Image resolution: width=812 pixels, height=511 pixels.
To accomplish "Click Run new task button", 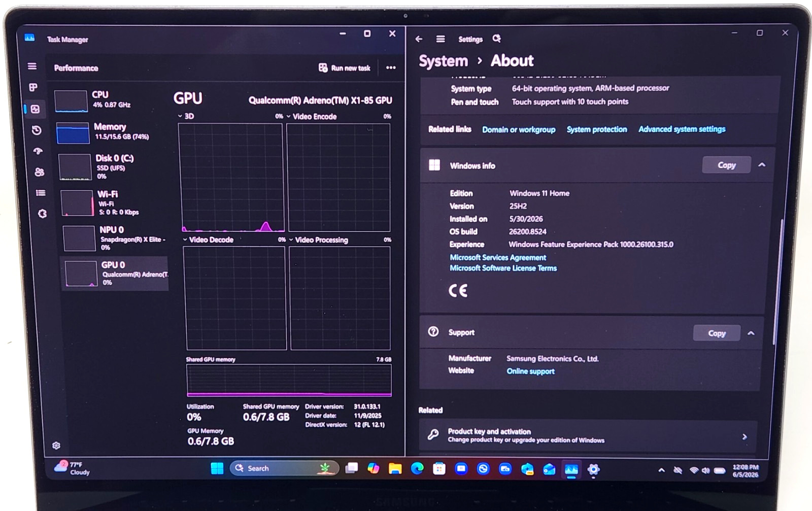I will (x=344, y=68).
